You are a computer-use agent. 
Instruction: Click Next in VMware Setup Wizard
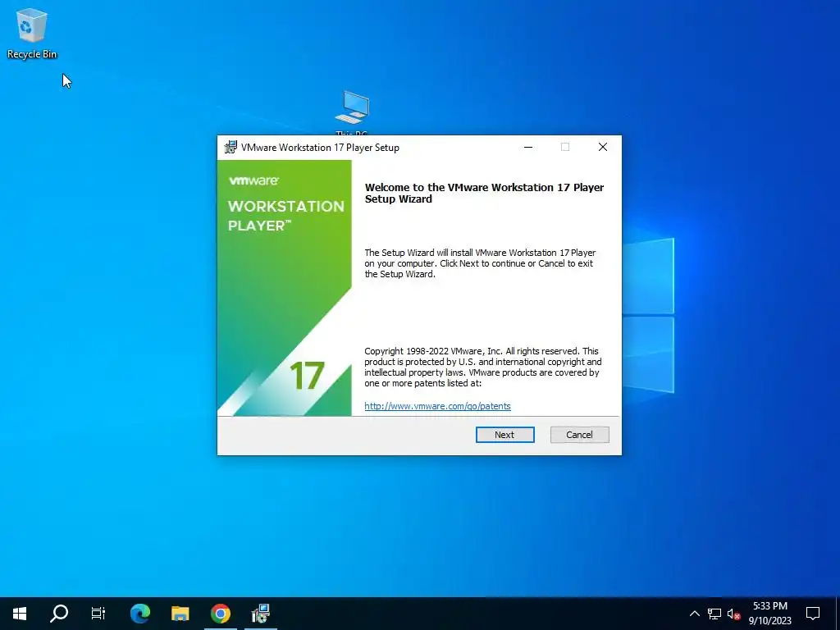504,435
